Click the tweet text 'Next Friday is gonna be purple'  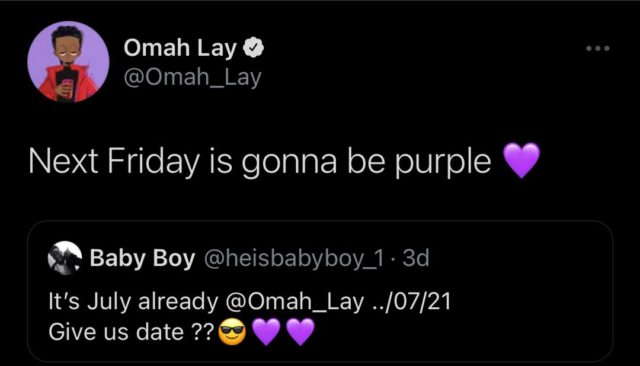point(260,162)
